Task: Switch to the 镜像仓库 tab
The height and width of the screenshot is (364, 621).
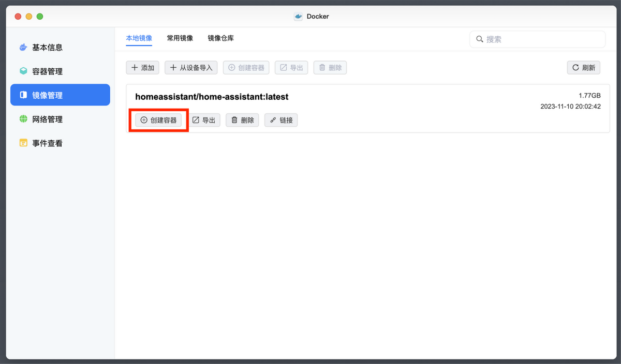Action: (x=221, y=38)
